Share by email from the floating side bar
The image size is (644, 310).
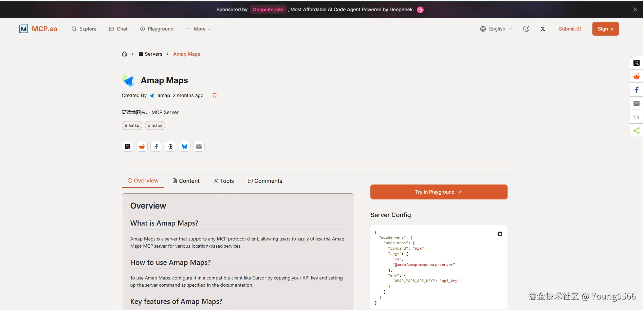click(x=637, y=103)
